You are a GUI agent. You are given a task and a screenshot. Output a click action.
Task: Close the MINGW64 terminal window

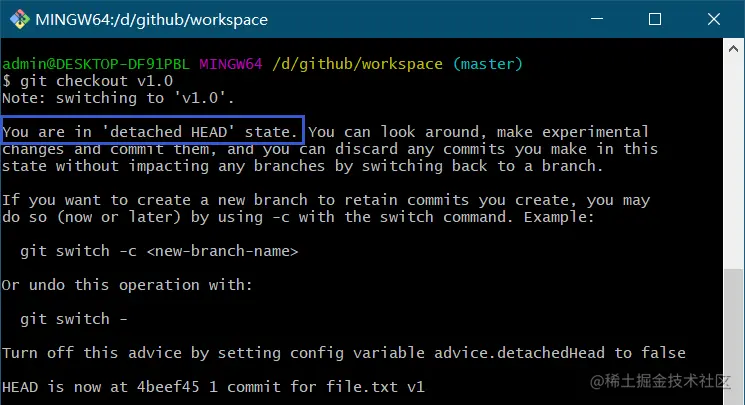click(x=714, y=19)
